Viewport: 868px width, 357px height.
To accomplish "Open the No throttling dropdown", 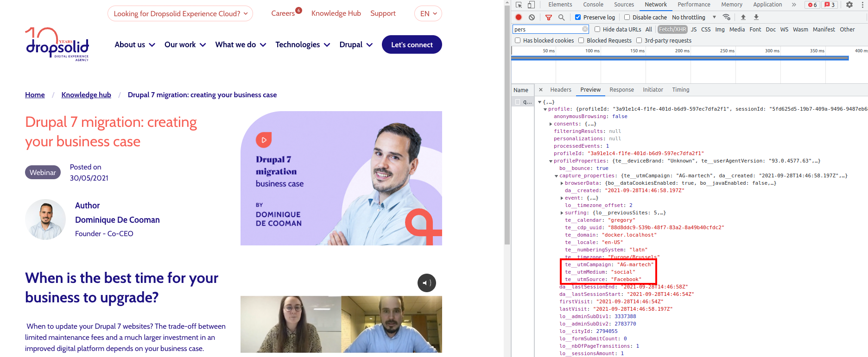I will click(694, 17).
